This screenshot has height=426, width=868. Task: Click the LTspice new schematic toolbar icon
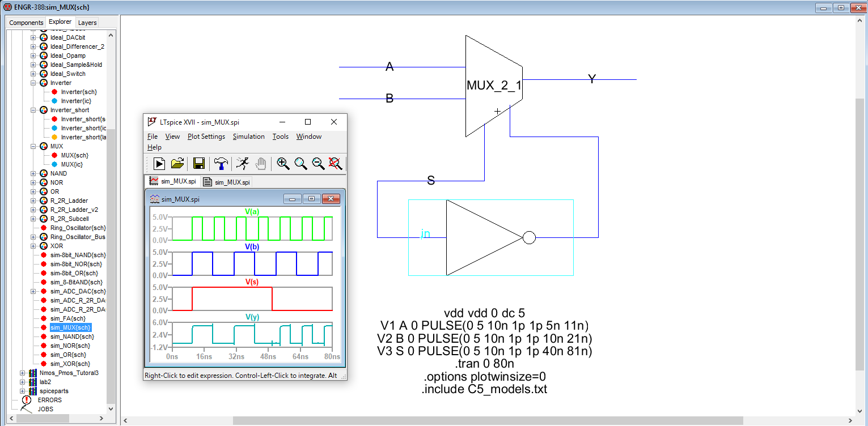(x=159, y=164)
